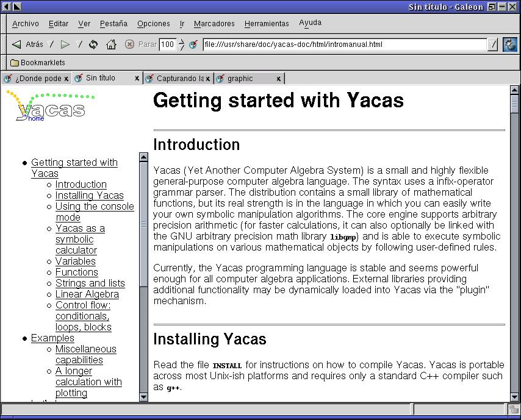Image resolution: width=521 pixels, height=420 pixels.
Task: Open the Installing Yacas link
Action: 89,196
